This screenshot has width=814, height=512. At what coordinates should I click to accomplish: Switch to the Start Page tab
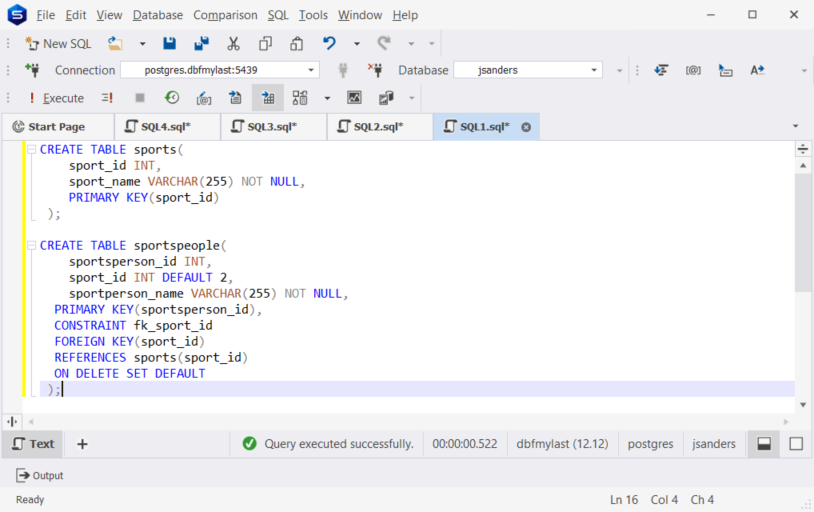pyautogui.click(x=57, y=127)
